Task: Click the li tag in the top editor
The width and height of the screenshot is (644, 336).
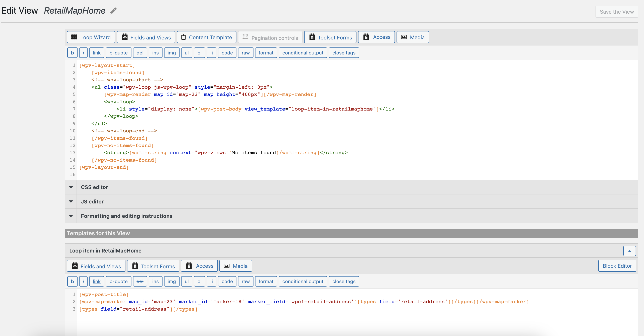Action: tap(212, 53)
